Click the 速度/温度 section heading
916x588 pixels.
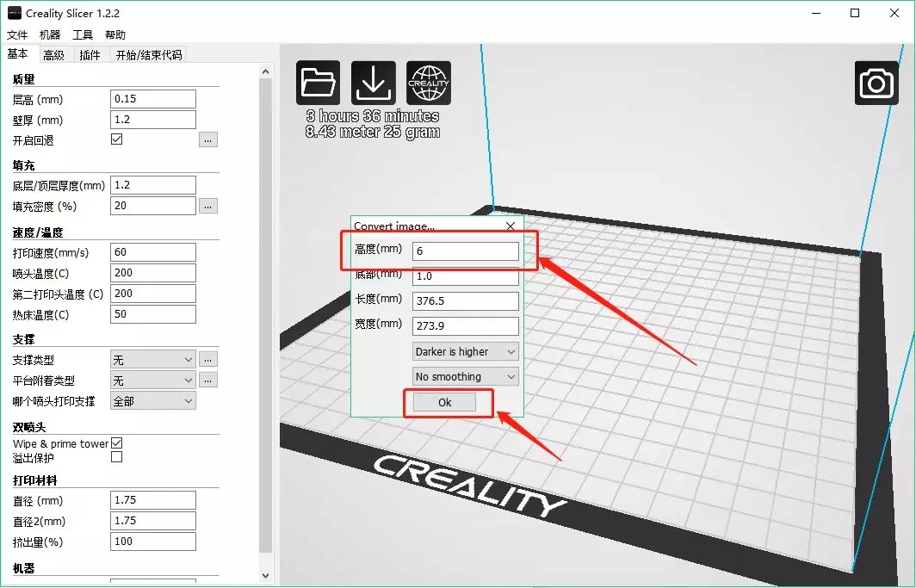point(38,233)
